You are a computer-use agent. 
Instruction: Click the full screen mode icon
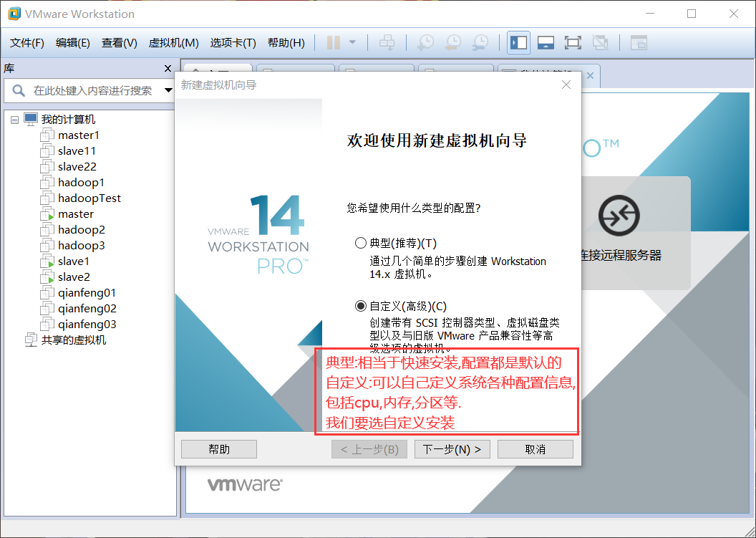coord(573,42)
